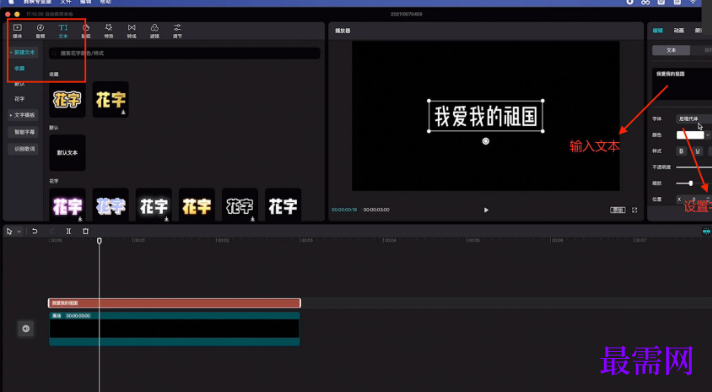This screenshot has height=392, width=712.
Task: Select the 默认文本 default text thumbnail
Action: 67,153
